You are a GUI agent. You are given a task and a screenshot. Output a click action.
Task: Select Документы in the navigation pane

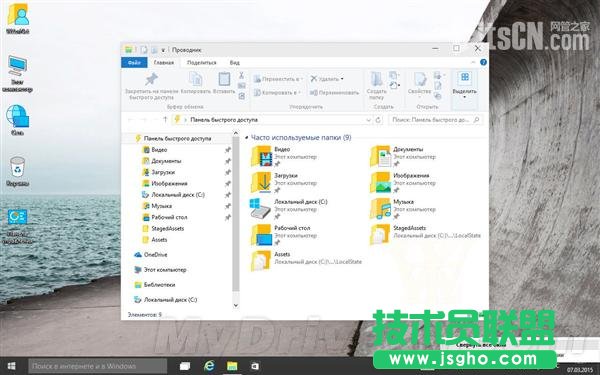(x=166, y=161)
